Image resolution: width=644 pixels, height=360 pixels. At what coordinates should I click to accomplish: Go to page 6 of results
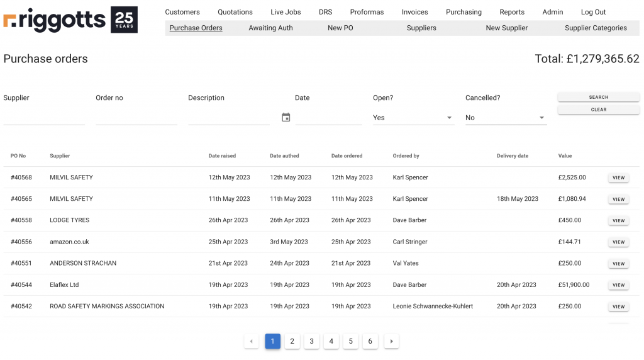tap(370, 341)
